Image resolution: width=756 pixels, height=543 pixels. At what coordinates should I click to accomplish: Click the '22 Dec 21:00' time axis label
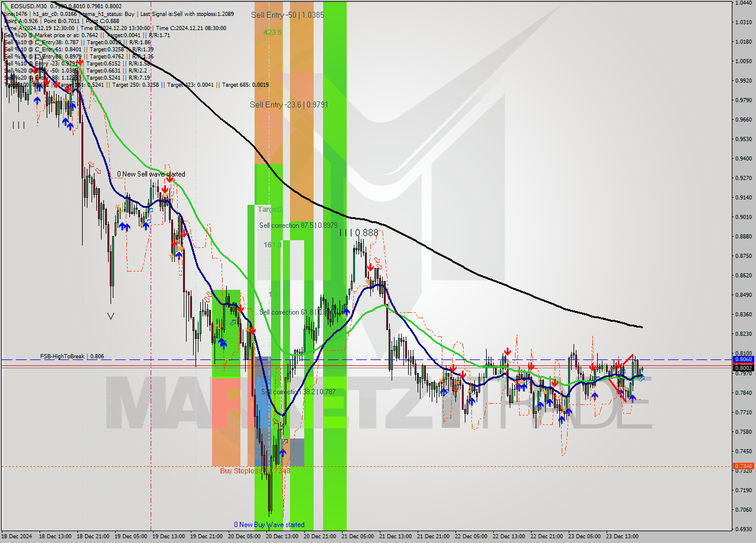(547, 537)
